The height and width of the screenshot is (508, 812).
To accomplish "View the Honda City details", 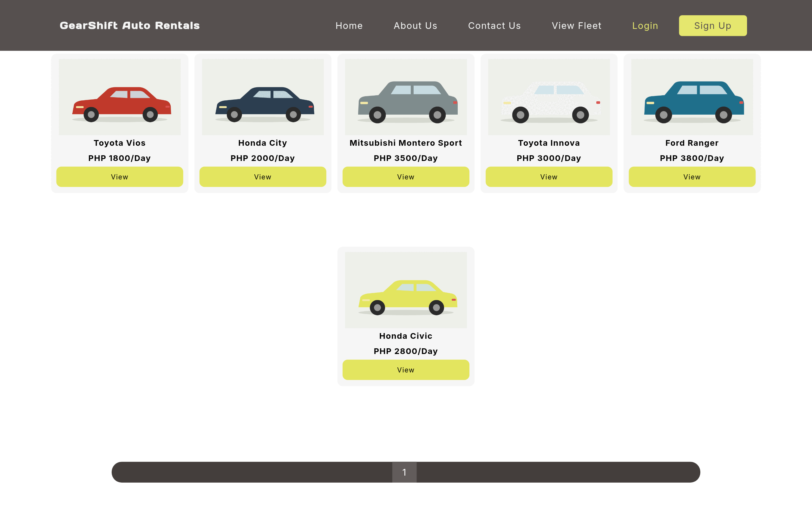I will (x=263, y=177).
